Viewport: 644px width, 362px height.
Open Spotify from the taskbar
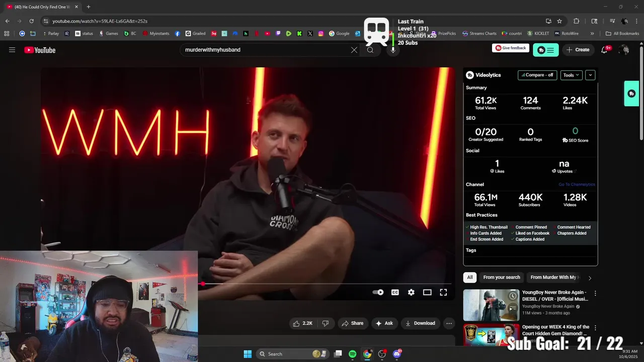[x=352, y=354]
